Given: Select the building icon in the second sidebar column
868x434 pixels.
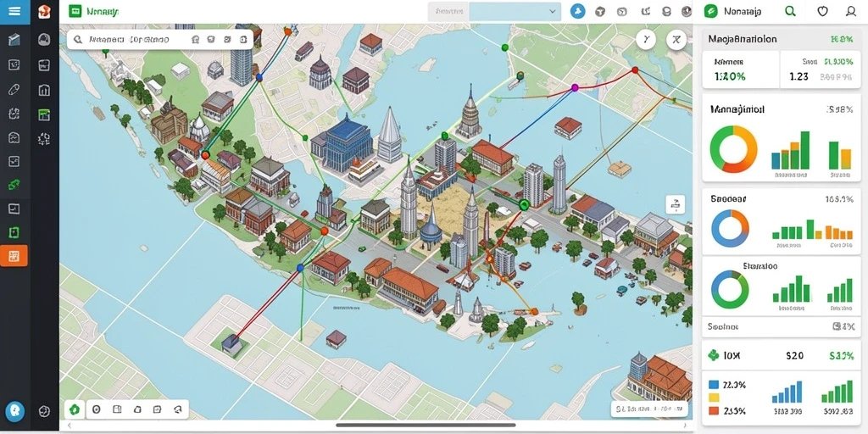Looking at the screenshot, I should tap(44, 90).
